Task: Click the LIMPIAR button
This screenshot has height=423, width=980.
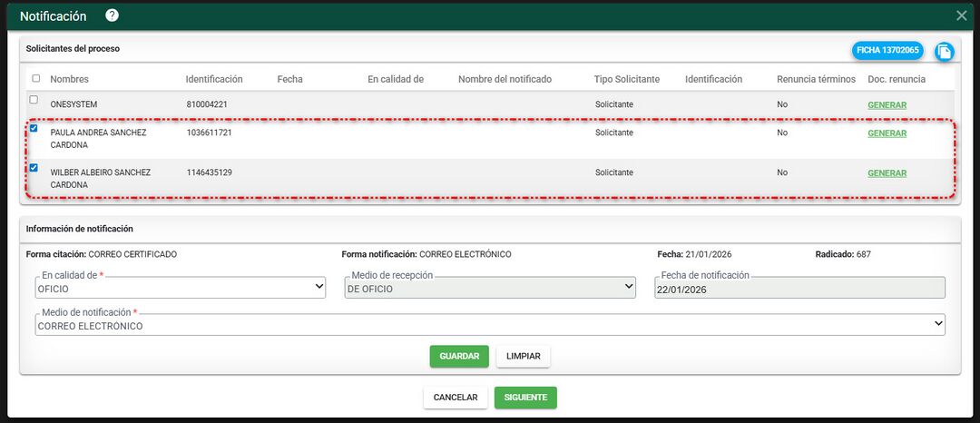Action: [523, 357]
